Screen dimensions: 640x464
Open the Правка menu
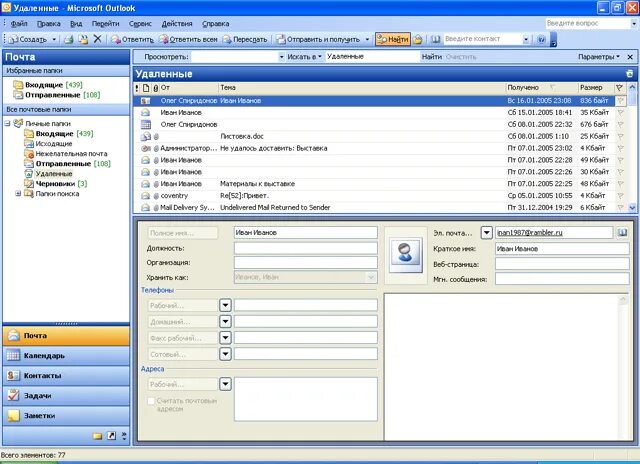click(49, 24)
